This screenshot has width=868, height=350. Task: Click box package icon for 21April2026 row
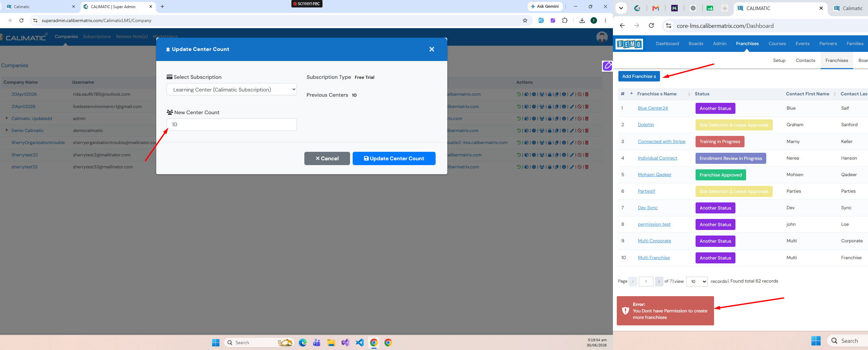point(526,106)
